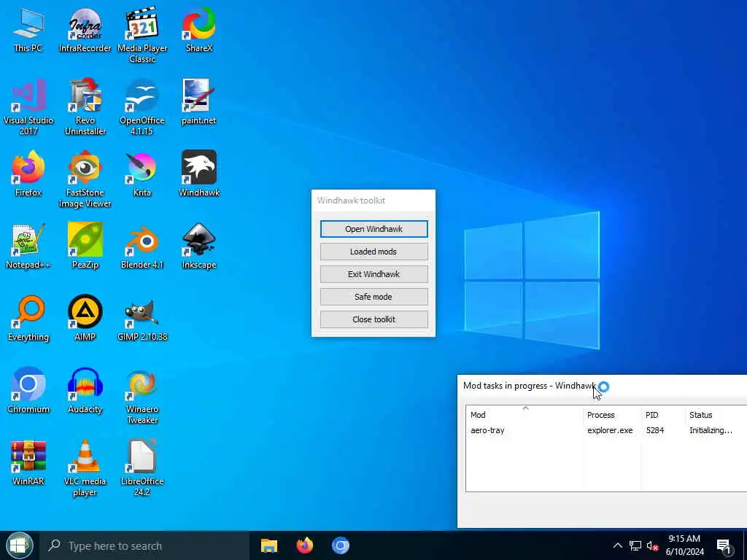Sort tasks by the Mod column header
Viewport: 747px width, 560px height.
(525, 415)
